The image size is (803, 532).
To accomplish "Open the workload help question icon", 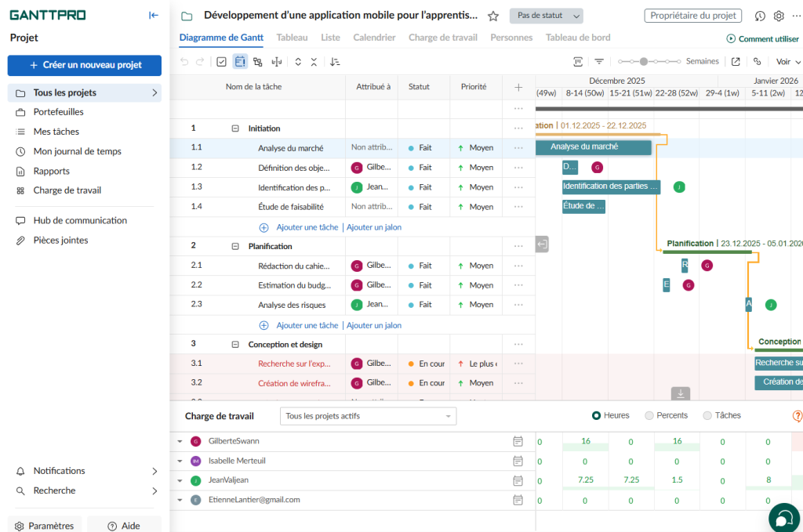I will click(798, 416).
